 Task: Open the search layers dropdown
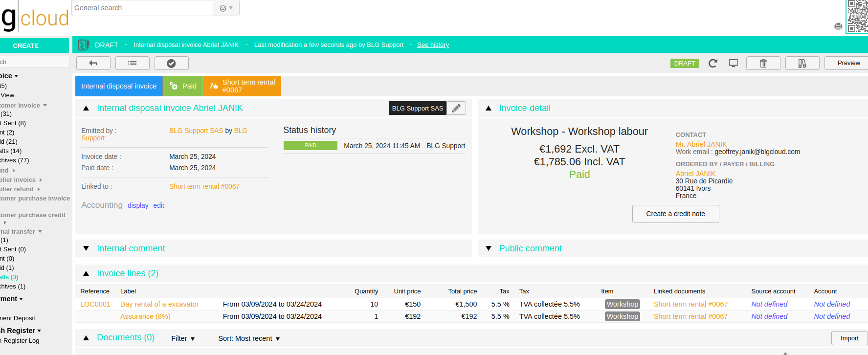pos(226,8)
